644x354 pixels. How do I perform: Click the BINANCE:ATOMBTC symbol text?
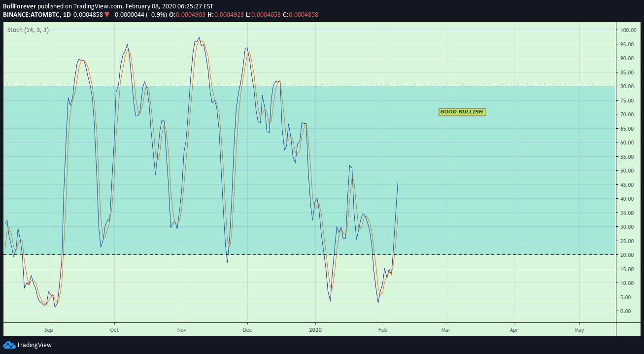[x=31, y=15]
